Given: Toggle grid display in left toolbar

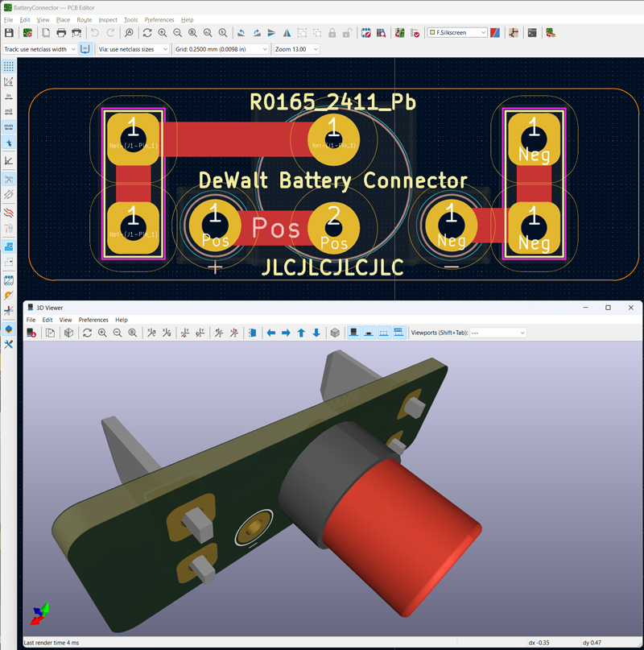Looking at the screenshot, I should tap(9, 67).
